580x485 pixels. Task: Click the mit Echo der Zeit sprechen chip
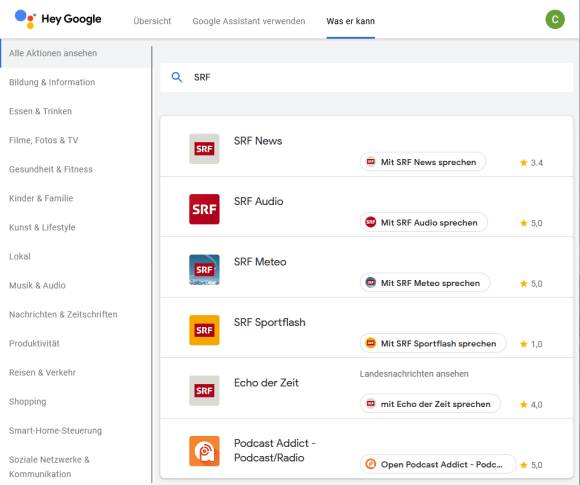430,404
